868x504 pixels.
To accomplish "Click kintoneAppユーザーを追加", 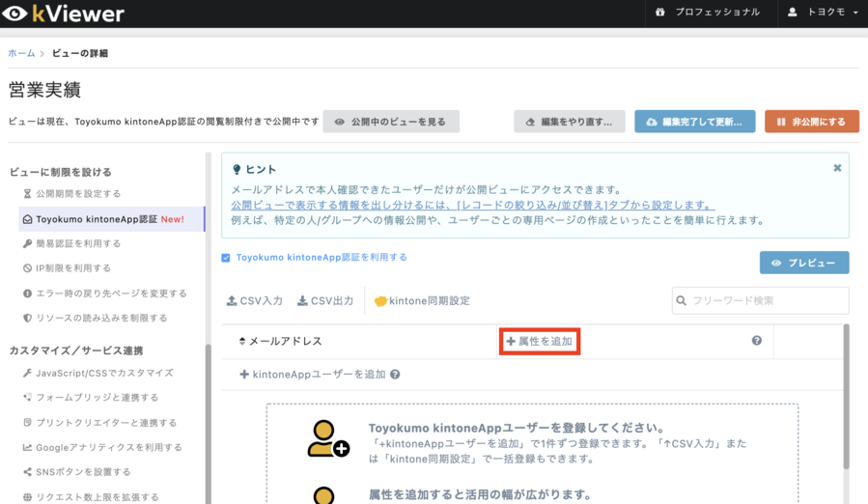I will [312, 375].
